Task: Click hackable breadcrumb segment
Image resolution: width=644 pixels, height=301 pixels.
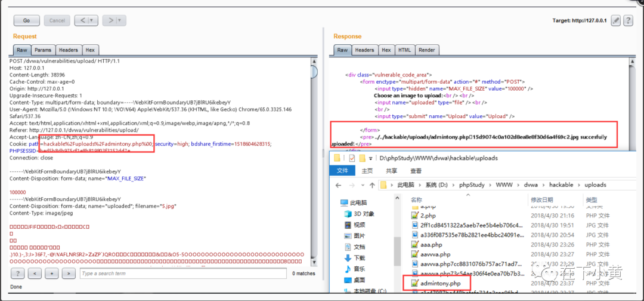Action: coord(561,185)
